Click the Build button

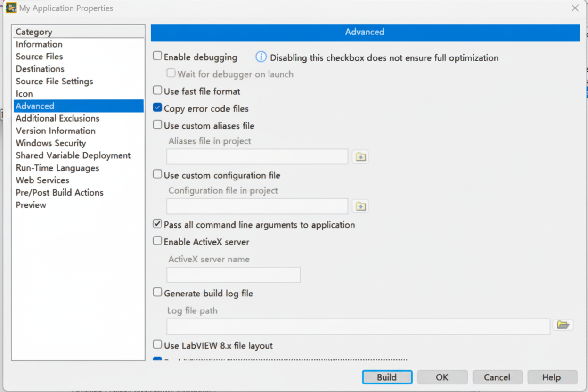tap(387, 377)
